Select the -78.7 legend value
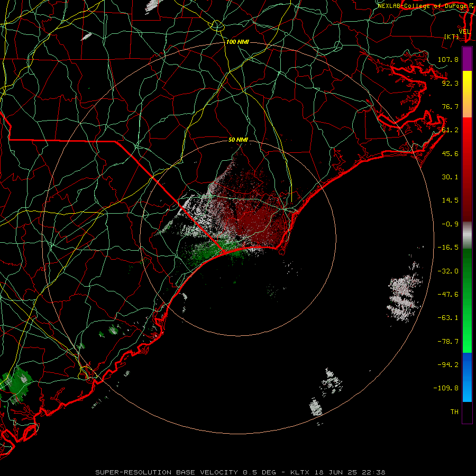The width and height of the screenshot is (476, 476). pyautogui.click(x=448, y=342)
